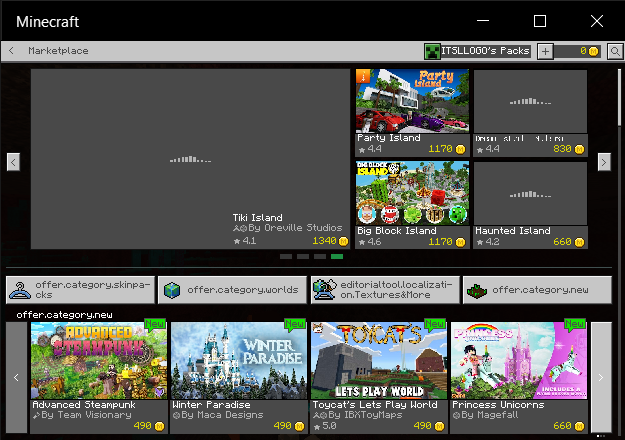Click the offer.category.new section heading
The image size is (625, 440).
point(65,315)
